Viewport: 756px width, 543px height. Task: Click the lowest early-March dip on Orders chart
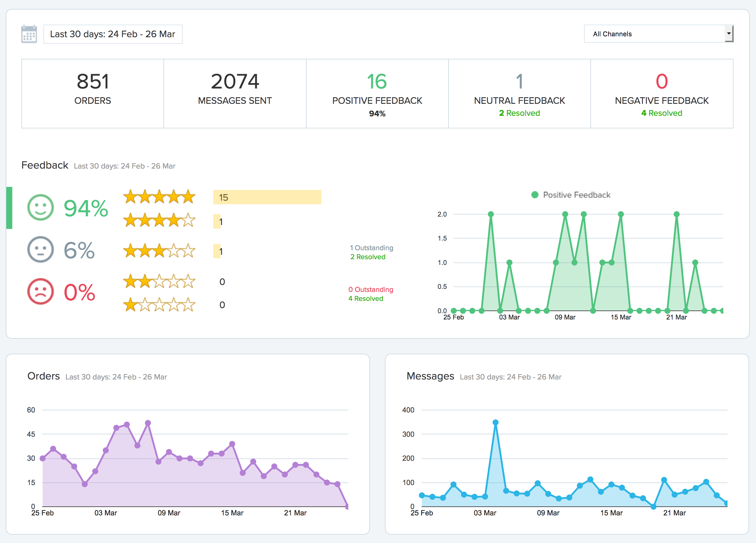point(85,484)
